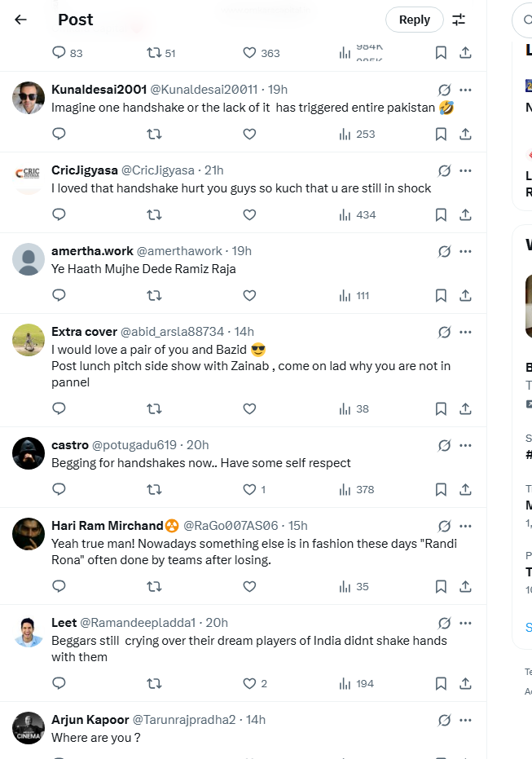Click Arjun Kapoor's profile avatar

[29, 728]
